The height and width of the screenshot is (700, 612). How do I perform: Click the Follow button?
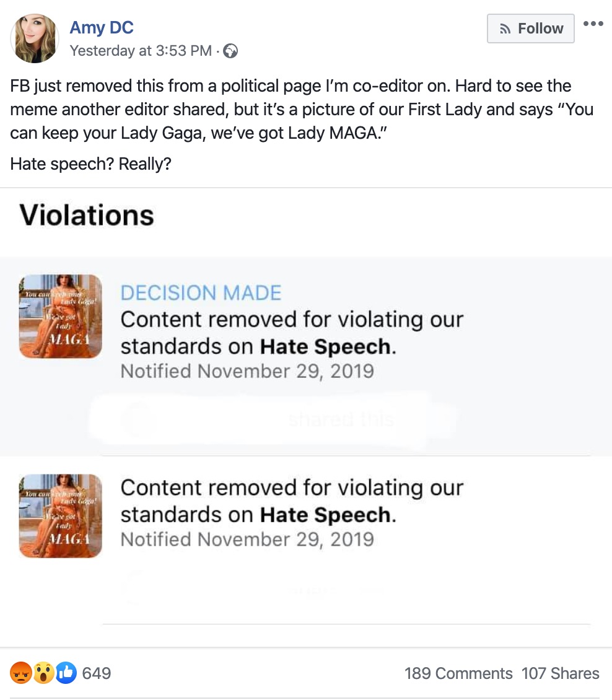pos(530,28)
